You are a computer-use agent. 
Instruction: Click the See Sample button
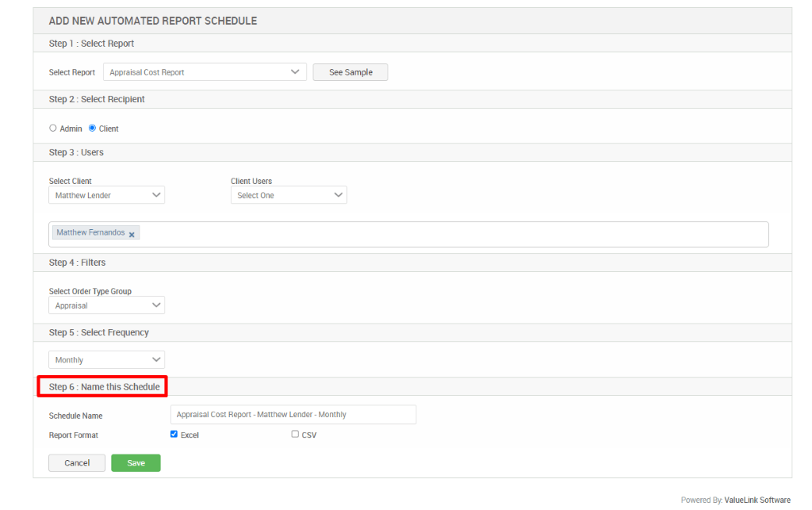point(350,71)
